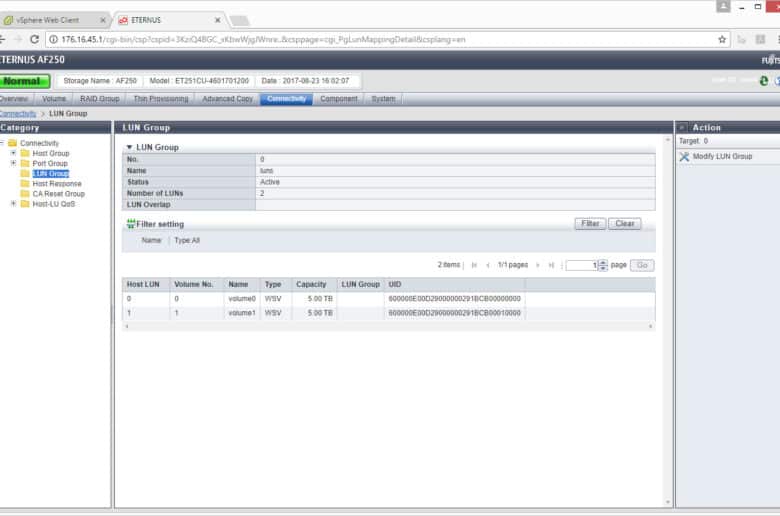Select CA Reset Group tree item
The image size is (780, 516).
(x=59, y=194)
